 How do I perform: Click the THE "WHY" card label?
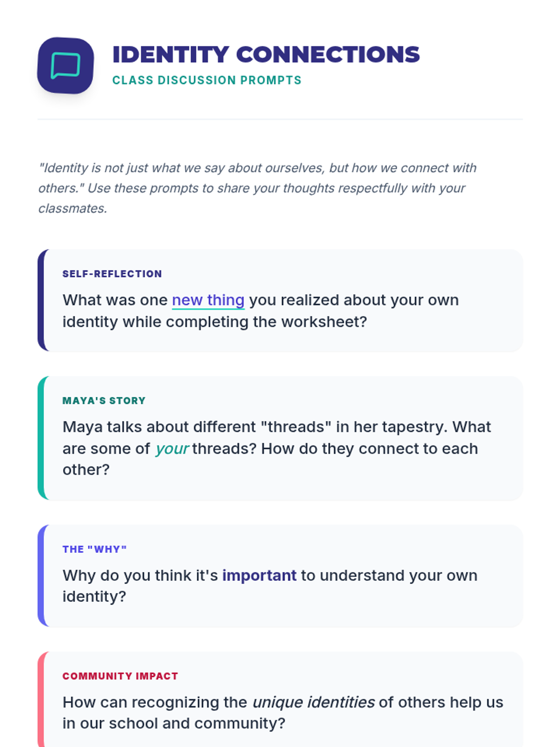coord(95,549)
